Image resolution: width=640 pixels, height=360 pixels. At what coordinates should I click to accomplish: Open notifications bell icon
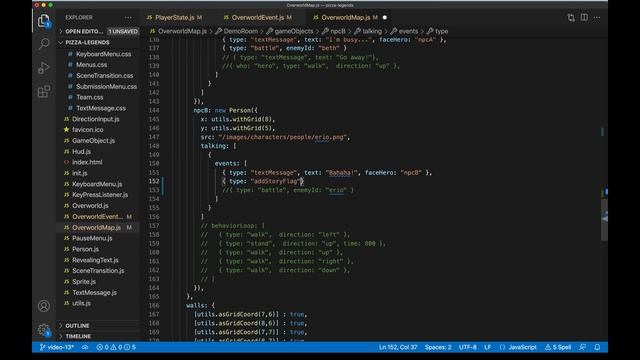pos(597,347)
